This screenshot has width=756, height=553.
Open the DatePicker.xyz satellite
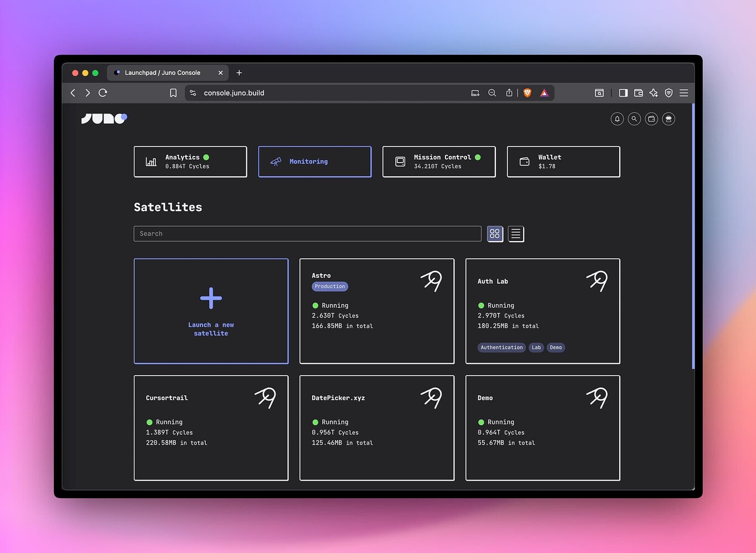(377, 428)
